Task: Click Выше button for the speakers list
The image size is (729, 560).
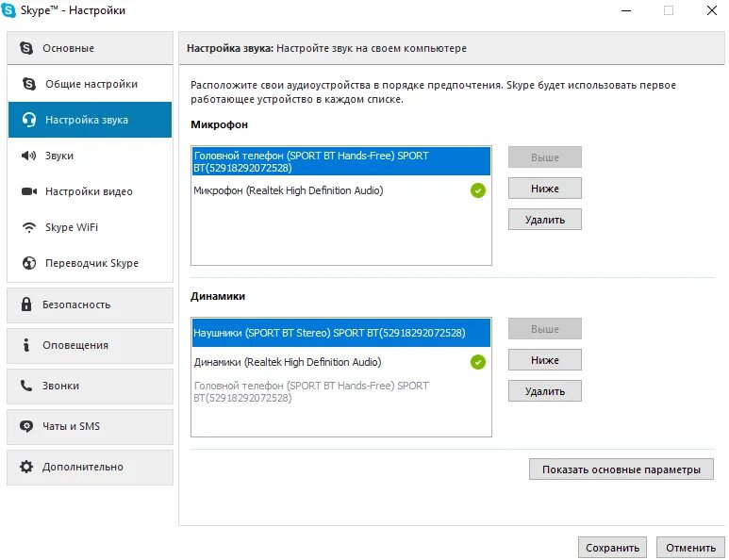Action: 544,329
